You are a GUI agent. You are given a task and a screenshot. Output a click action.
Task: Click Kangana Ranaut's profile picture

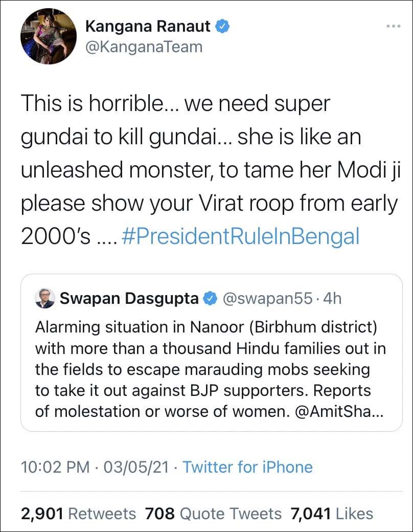(49, 36)
